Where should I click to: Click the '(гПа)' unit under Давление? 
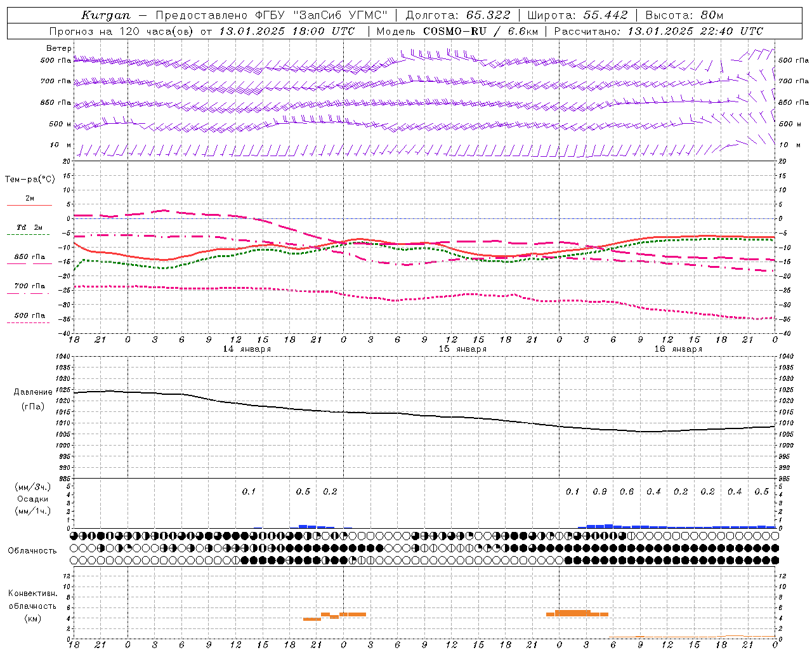click(x=33, y=407)
